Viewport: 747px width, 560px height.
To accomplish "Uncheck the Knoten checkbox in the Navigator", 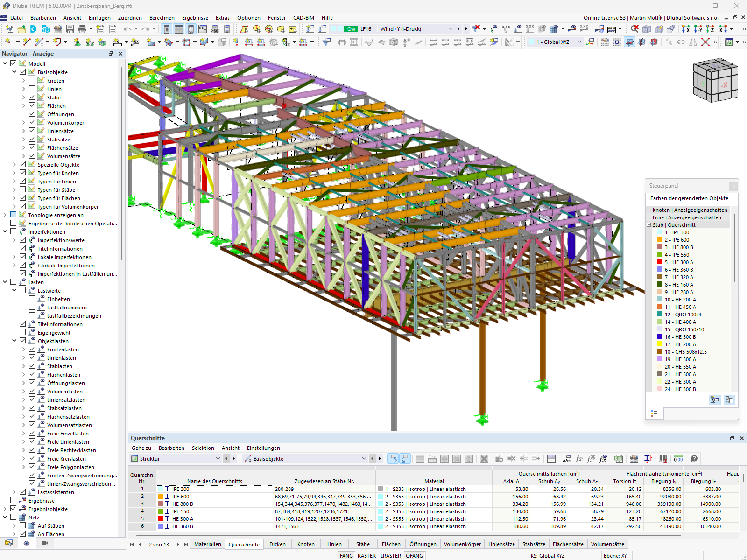I will pyautogui.click(x=31, y=80).
